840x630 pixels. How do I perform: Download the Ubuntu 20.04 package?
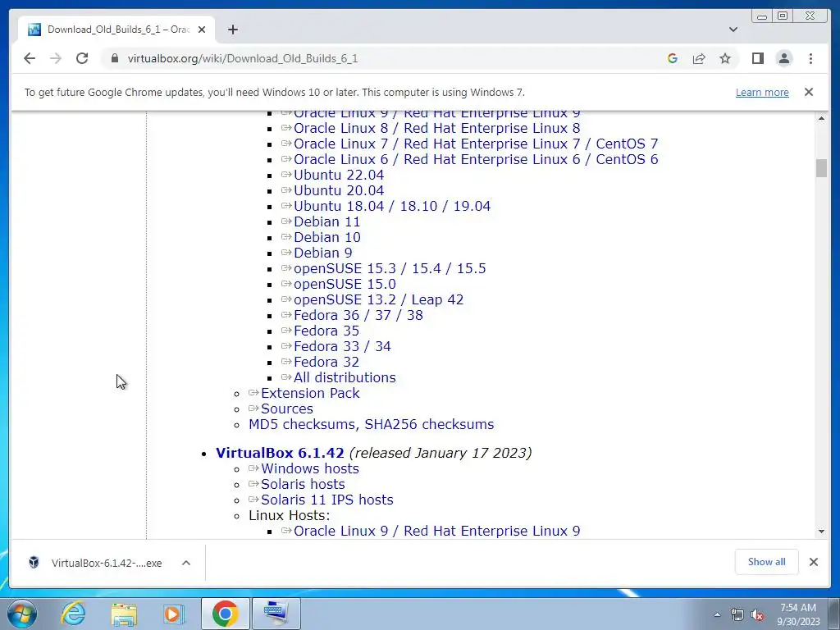point(339,190)
